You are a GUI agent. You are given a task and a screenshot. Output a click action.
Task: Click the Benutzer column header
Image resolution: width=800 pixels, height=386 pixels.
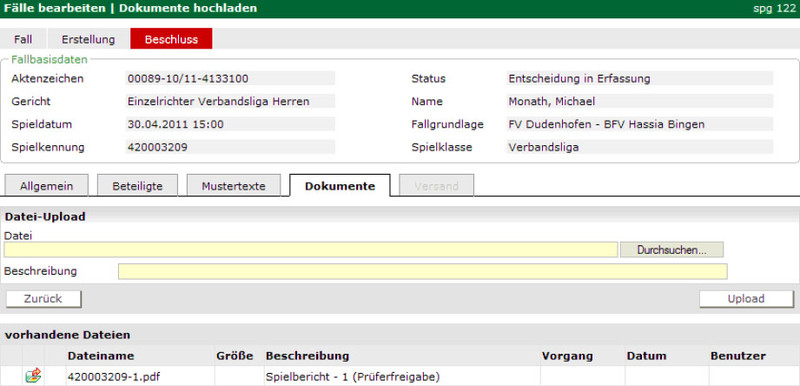coord(738,356)
